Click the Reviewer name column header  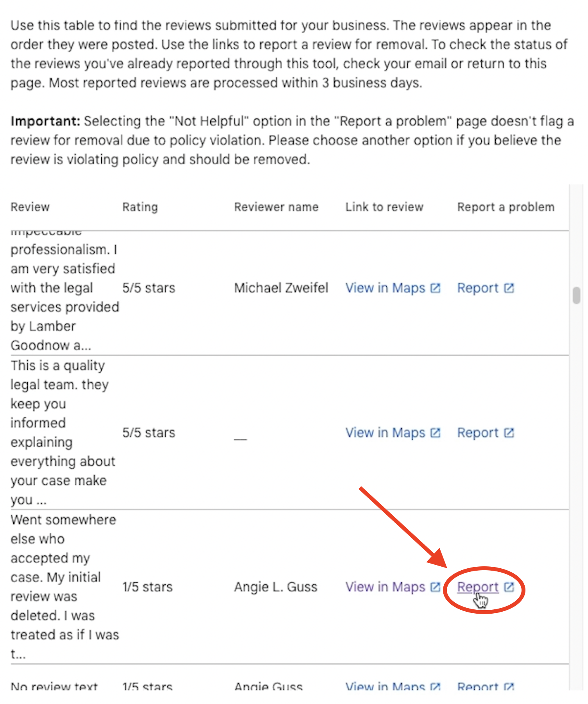pos(276,207)
